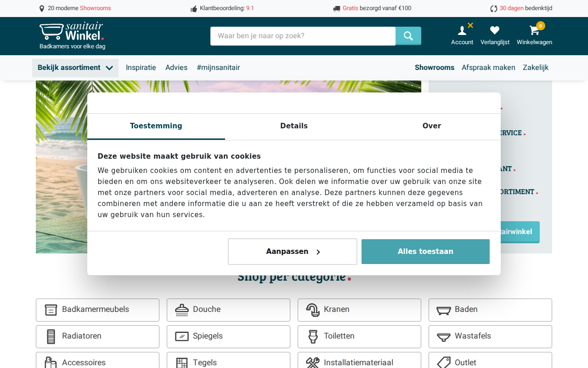The width and height of the screenshot is (588, 368).
Task: Open Aanpassen cookie settings chevron
Action: click(x=318, y=252)
